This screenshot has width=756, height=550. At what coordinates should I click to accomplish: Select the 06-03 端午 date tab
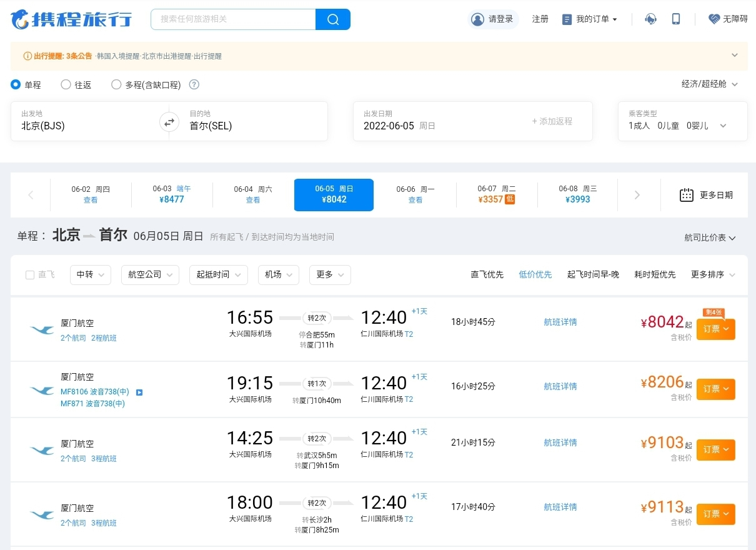[172, 195]
